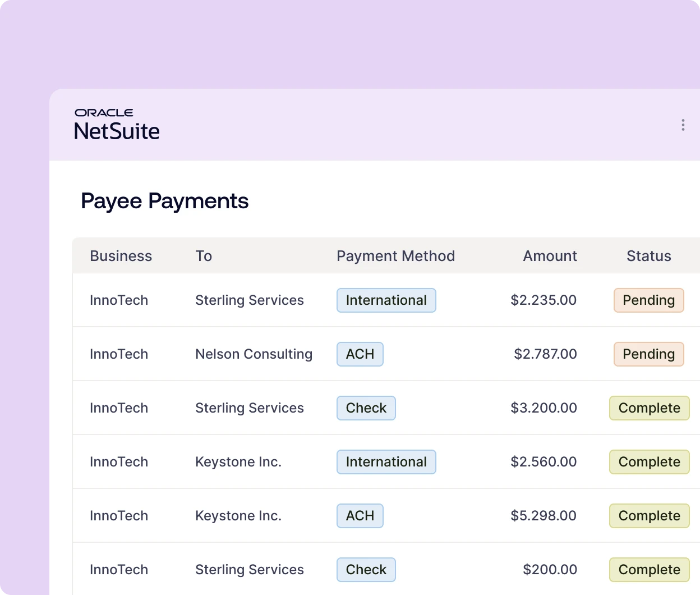Click the Payment Method column header
Screen dimensions: 700x595
pyautogui.click(x=395, y=256)
